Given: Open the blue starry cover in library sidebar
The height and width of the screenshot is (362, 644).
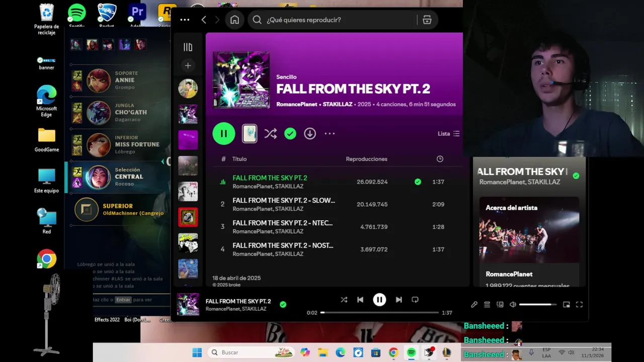Looking at the screenshot, I should [188, 269].
